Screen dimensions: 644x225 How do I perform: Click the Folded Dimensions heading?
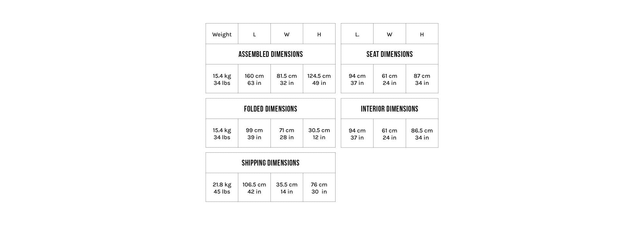click(x=270, y=109)
